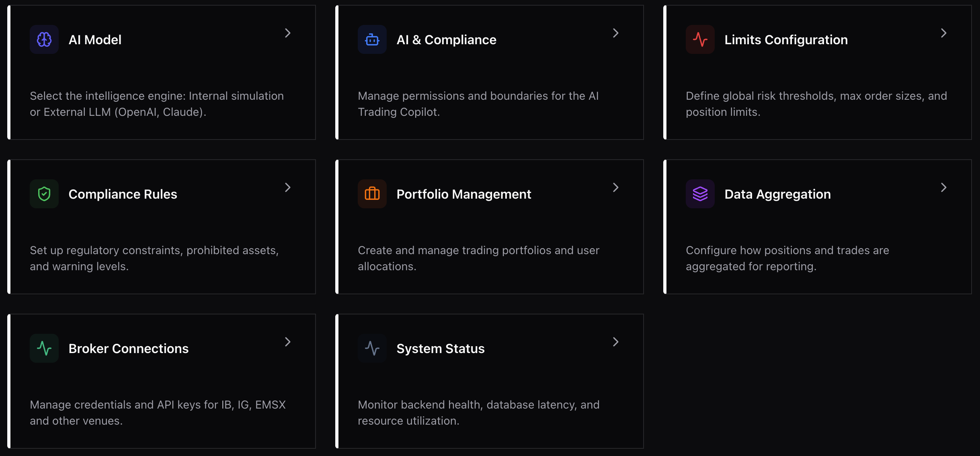Expand Limits Configuration chevron arrow
This screenshot has width=980, height=456.
944,33
